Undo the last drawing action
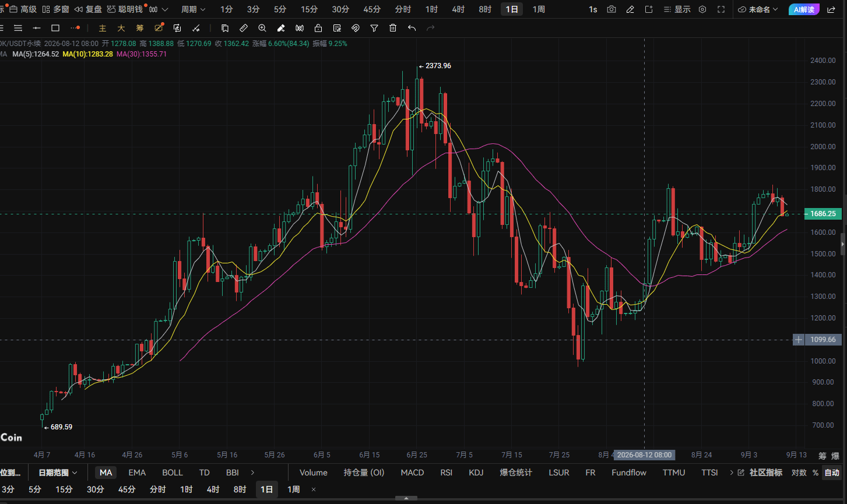Image resolution: width=847 pixels, height=504 pixels. (412, 28)
